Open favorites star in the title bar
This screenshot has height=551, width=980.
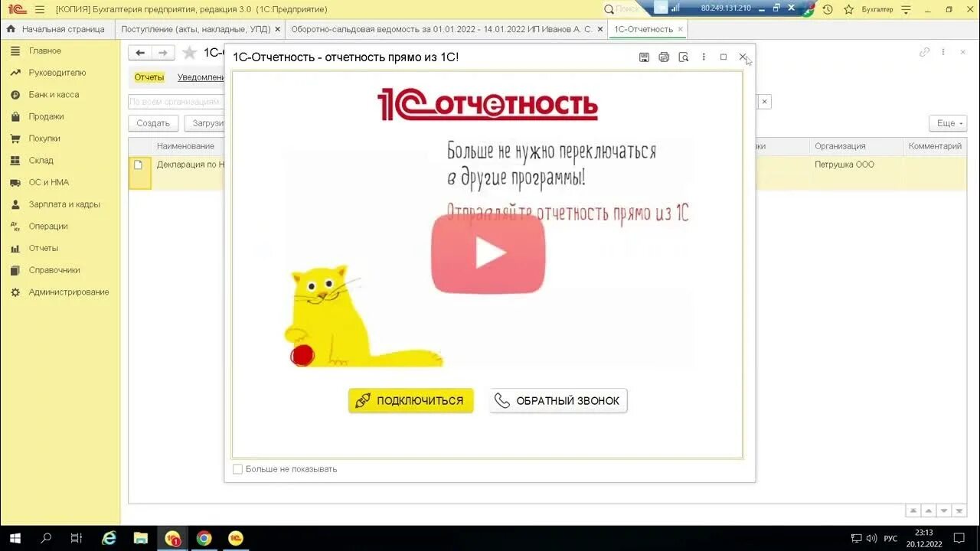click(848, 9)
